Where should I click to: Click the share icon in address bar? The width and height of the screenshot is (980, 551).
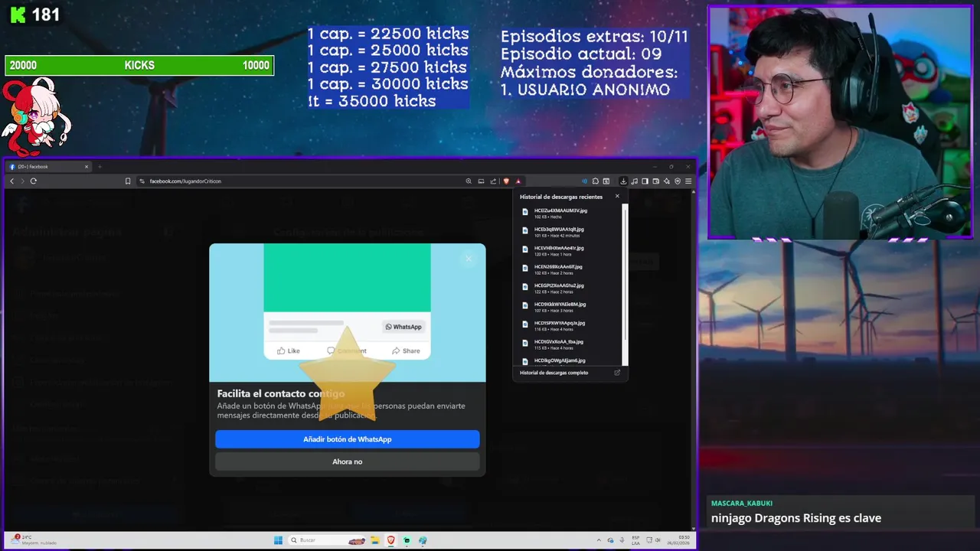[493, 181]
